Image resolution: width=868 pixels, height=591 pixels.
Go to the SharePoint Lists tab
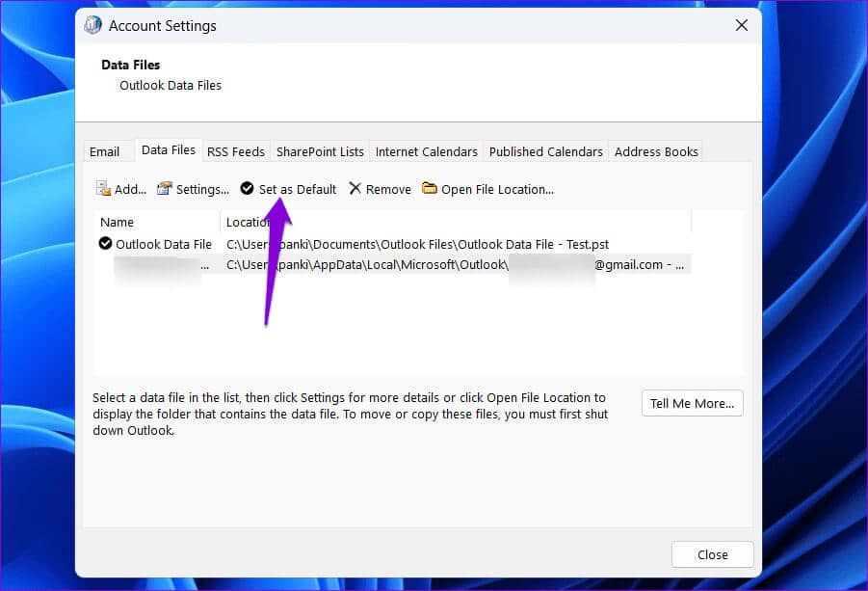[320, 151]
